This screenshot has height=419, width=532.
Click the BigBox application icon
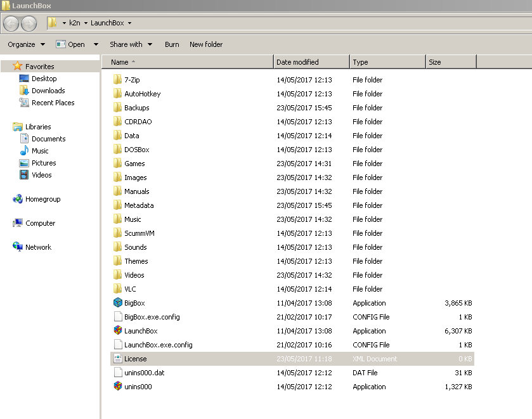(118, 302)
